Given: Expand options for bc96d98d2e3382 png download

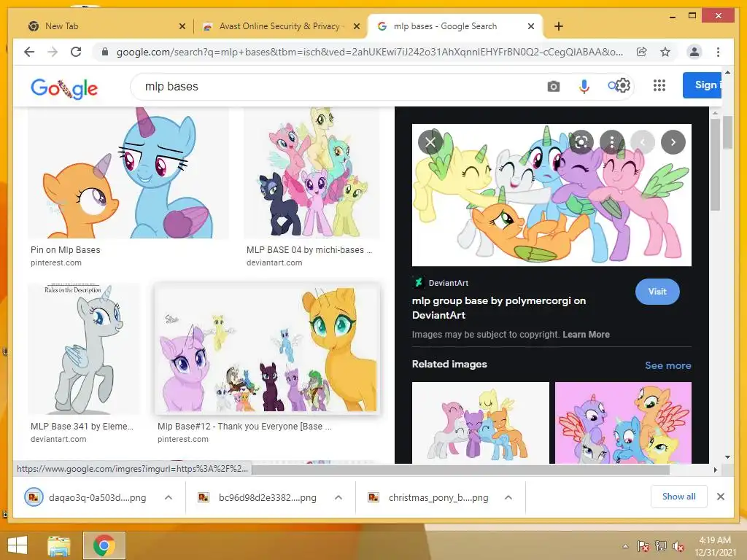Looking at the screenshot, I should (x=338, y=497).
